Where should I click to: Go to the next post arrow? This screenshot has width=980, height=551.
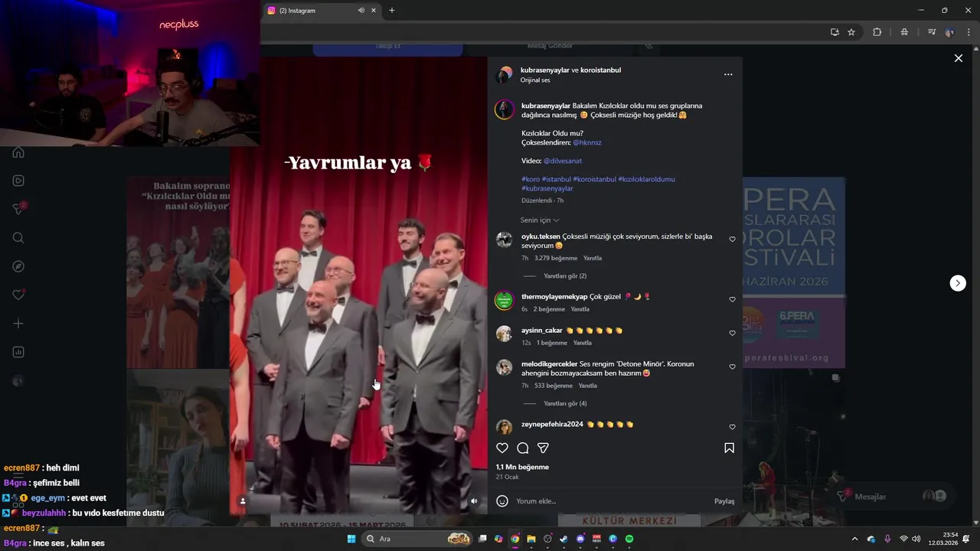958,283
